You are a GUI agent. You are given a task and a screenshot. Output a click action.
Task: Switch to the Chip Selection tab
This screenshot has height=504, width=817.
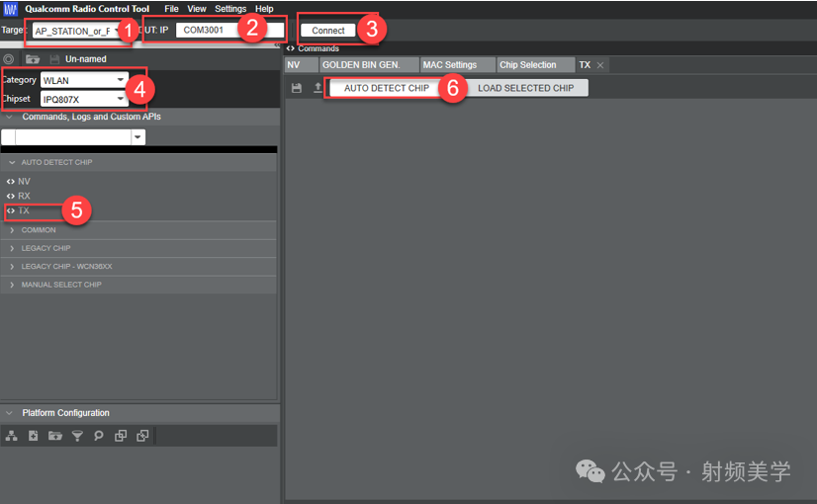click(536, 65)
